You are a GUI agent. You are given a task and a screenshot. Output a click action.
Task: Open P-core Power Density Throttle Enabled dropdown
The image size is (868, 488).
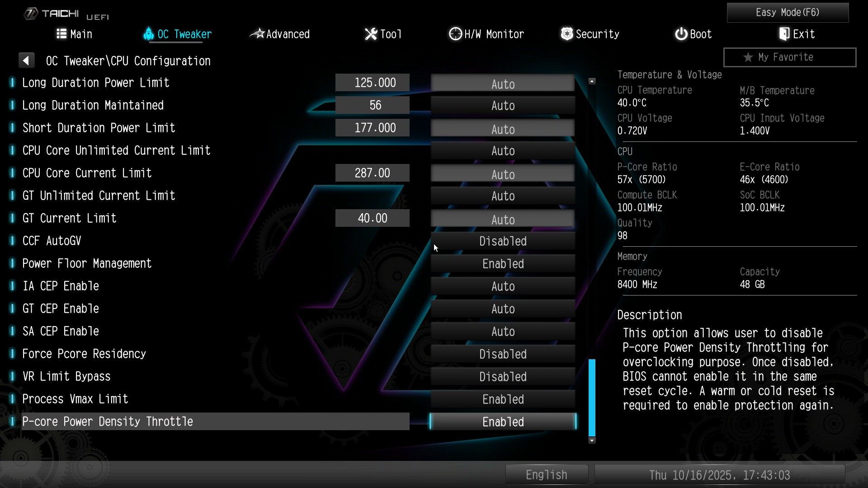pyautogui.click(x=503, y=422)
